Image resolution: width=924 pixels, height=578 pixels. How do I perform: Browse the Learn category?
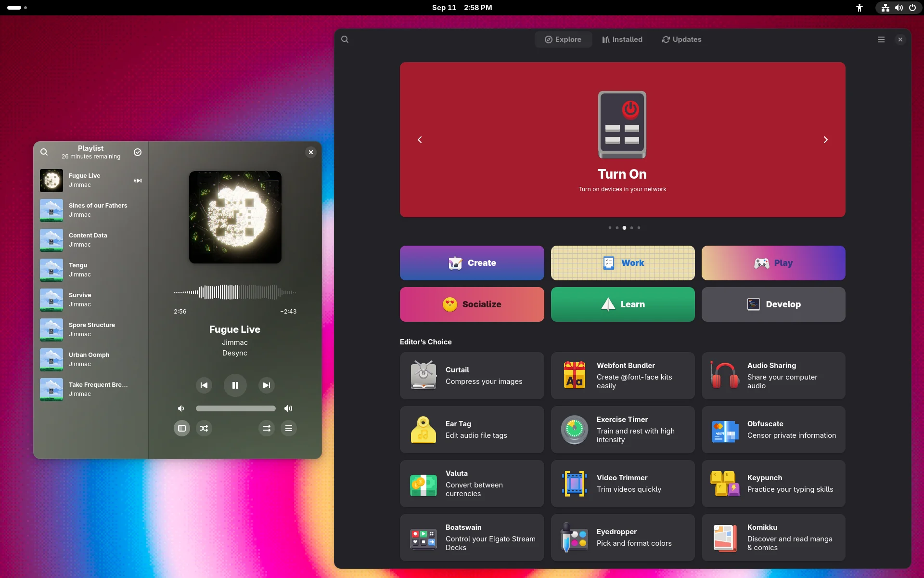(x=622, y=304)
